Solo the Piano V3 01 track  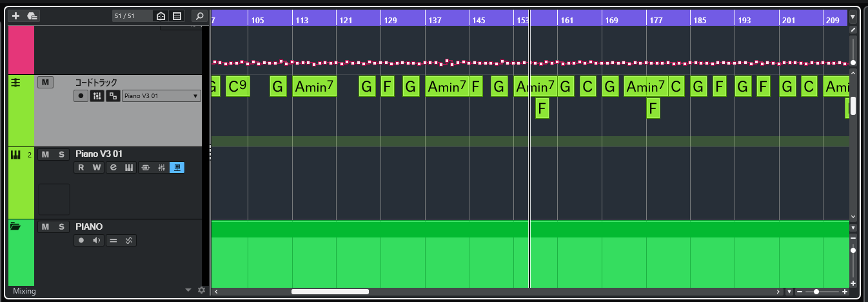tap(61, 154)
